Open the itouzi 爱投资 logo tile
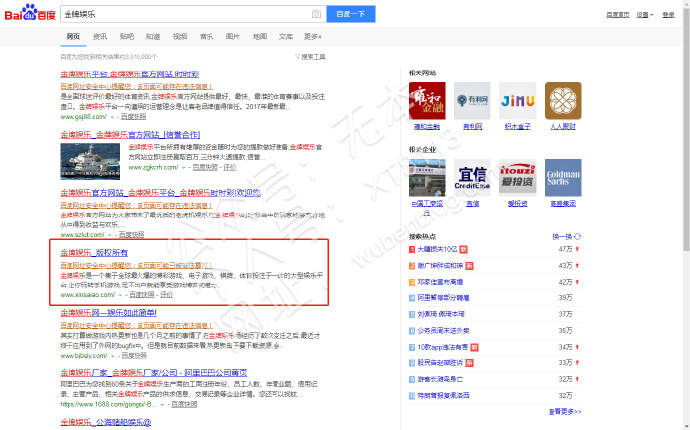The height and width of the screenshot is (430, 690). [x=518, y=177]
